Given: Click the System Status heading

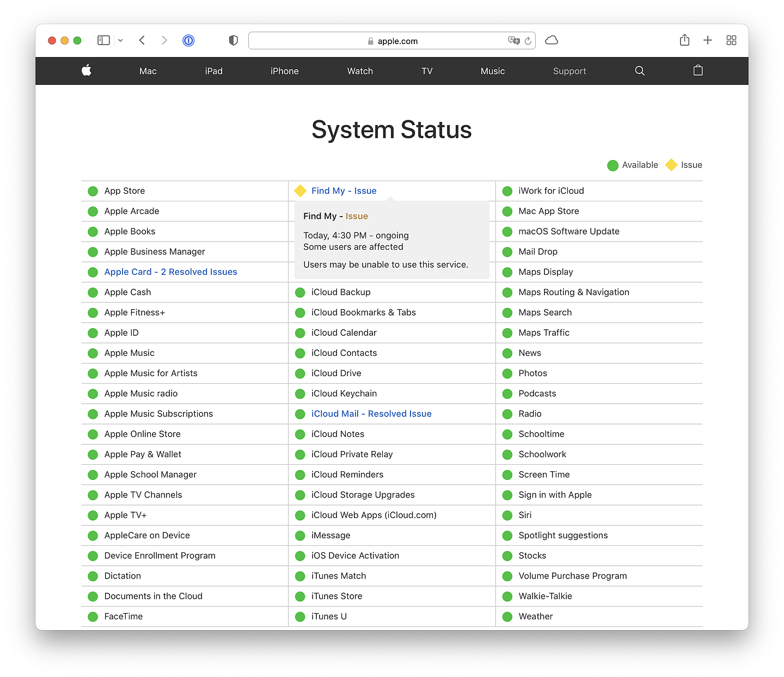Looking at the screenshot, I should (392, 130).
